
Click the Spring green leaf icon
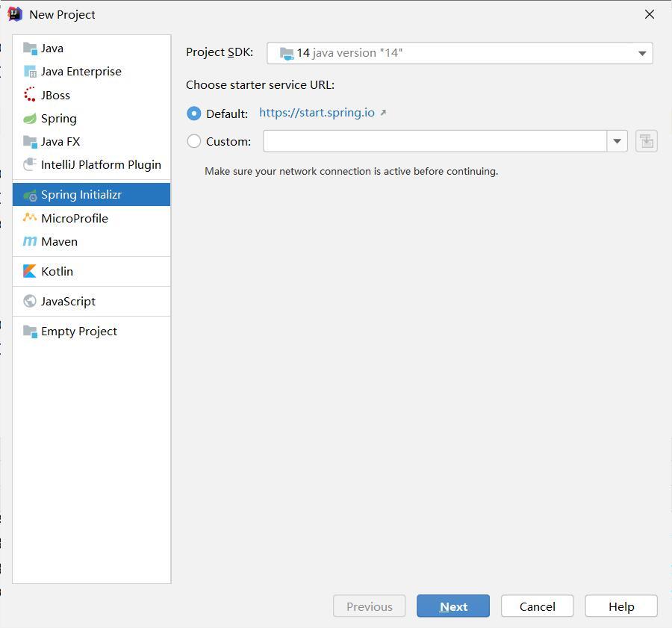click(x=30, y=118)
